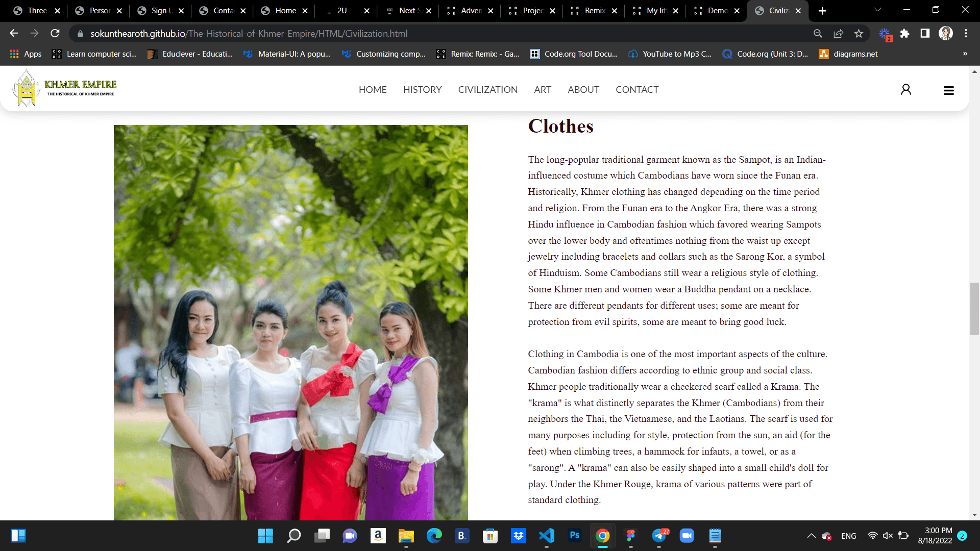Image resolution: width=980 pixels, height=551 pixels.
Task: Click the Cambodian women clothes photo
Action: tap(290, 322)
